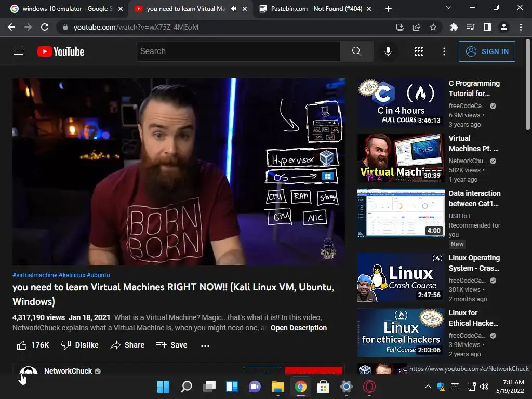Click the Dislike thumbs-down button
This screenshot has height=399, width=532.
tap(79, 345)
